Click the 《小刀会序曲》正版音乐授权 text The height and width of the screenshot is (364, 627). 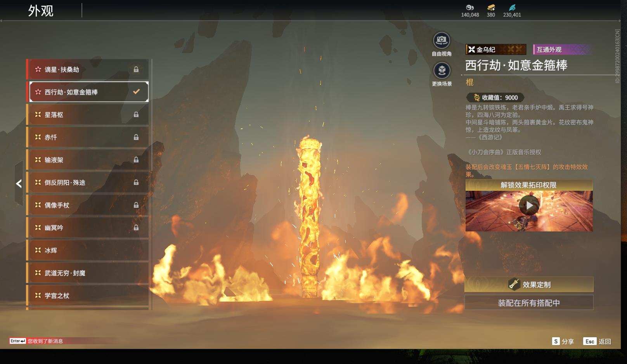[504, 152]
